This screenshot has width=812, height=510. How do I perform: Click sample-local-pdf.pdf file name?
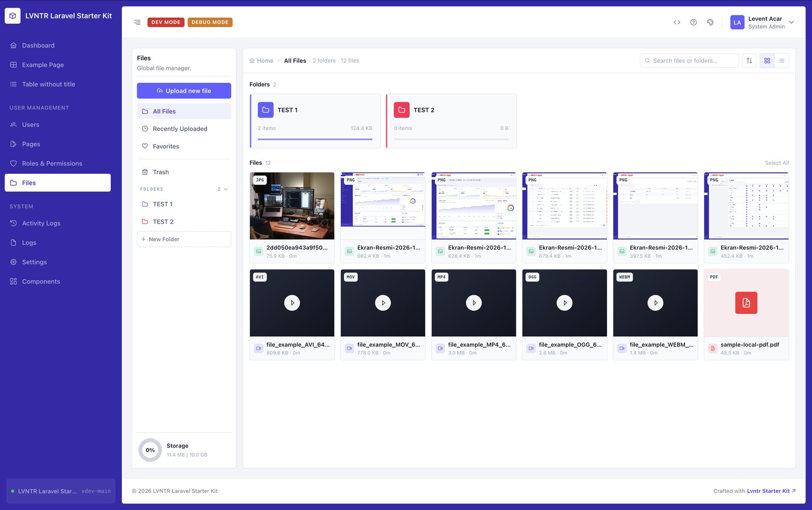[x=750, y=344]
